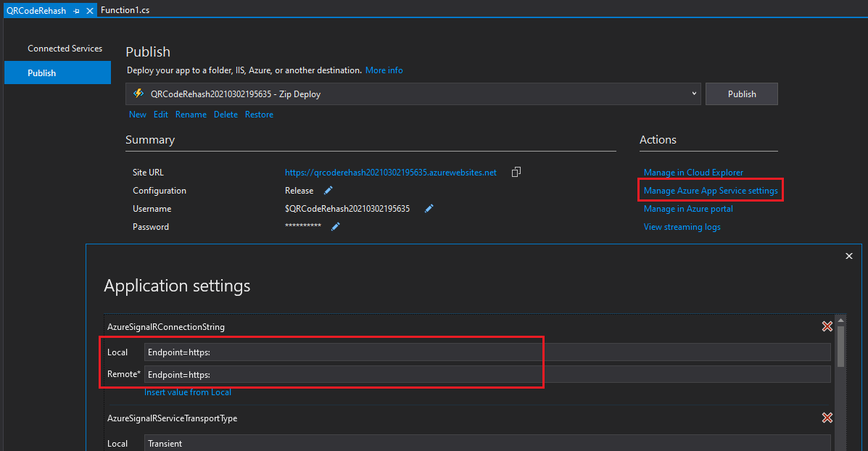This screenshot has width=868, height=451.
Task: Select the AzureSignalRServiceTransportType setting name
Action: (172, 418)
